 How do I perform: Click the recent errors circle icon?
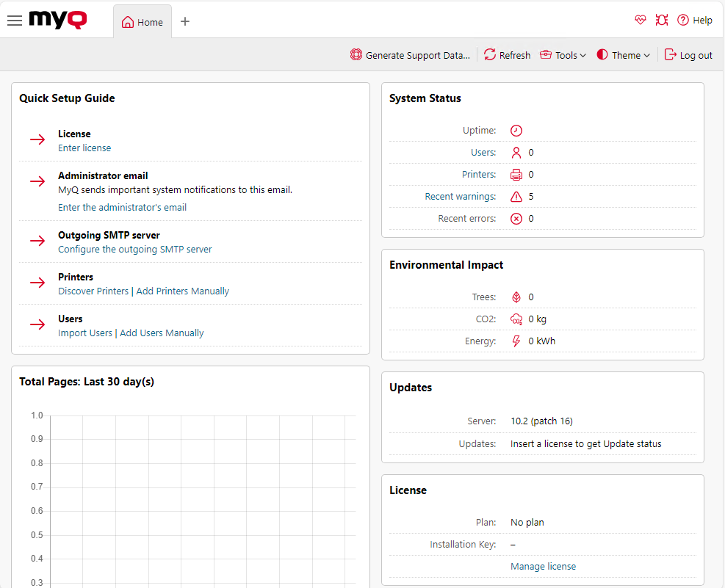pos(516,219)
